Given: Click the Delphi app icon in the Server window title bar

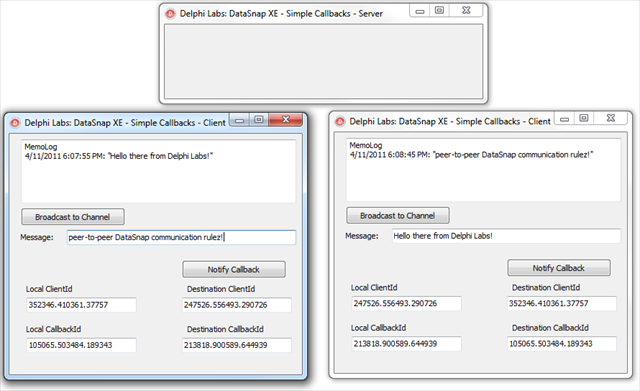Looking at the screenshot, I should [x=170, y=14].
